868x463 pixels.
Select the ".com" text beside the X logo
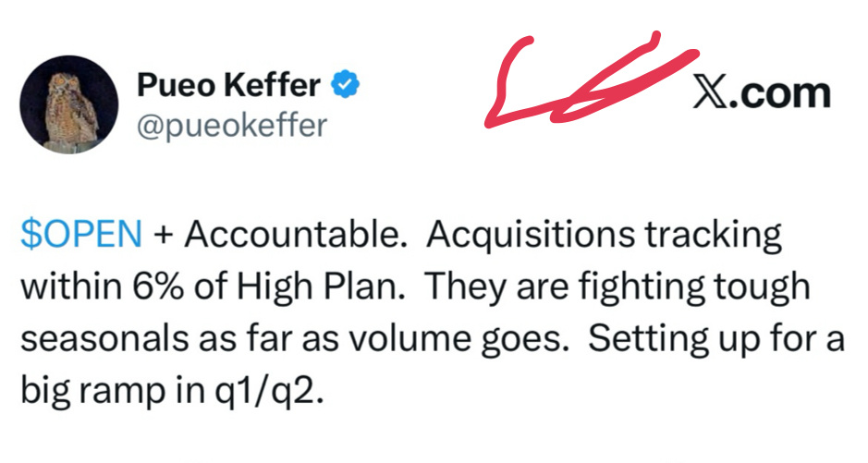(780, 94)
